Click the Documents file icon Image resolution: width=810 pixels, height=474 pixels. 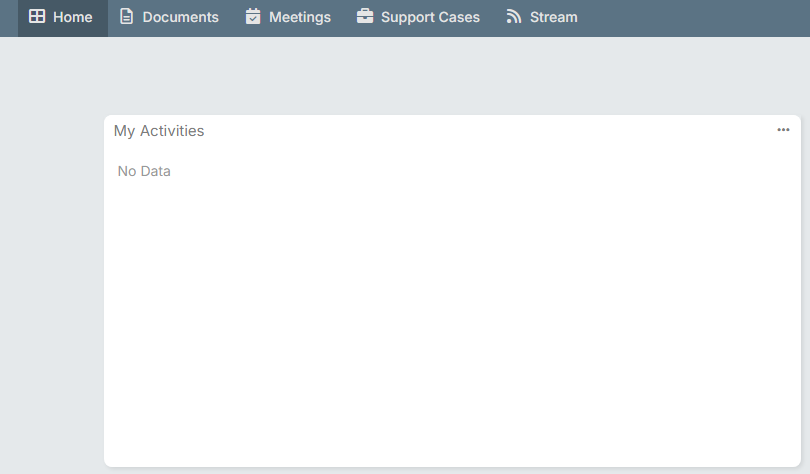click(126, 17)
